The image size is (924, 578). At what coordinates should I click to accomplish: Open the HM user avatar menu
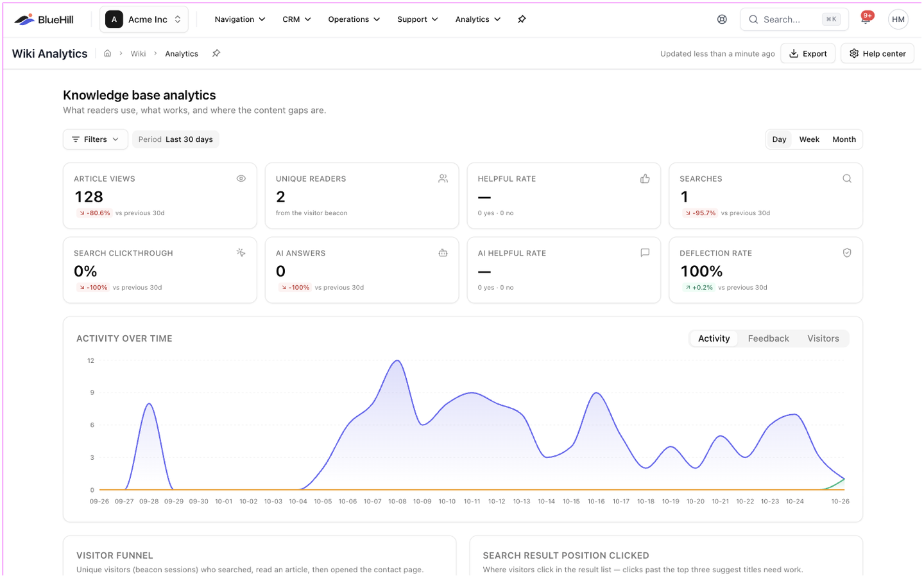point(898,19)
